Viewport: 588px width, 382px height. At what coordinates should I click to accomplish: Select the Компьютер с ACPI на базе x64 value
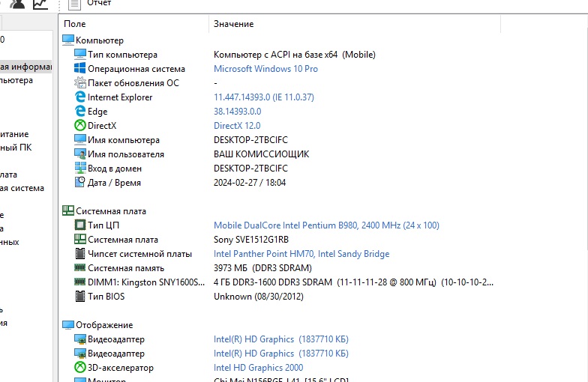click(x=294, y=54)
